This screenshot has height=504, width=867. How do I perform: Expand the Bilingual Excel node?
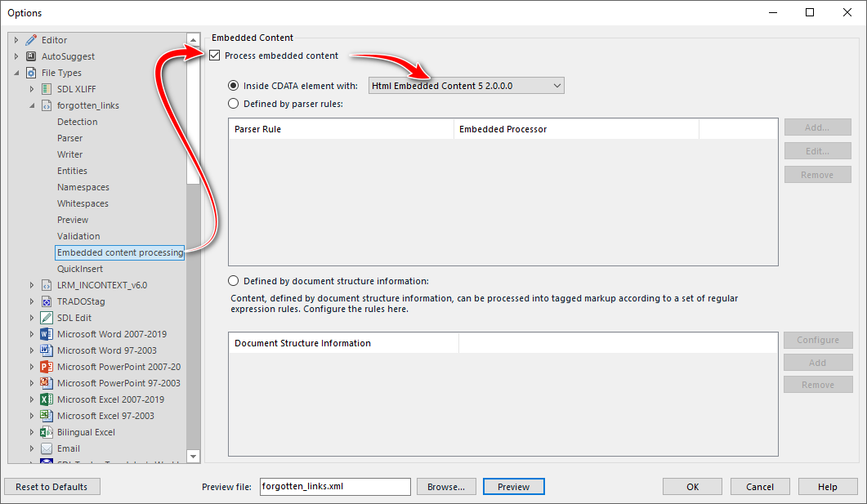tap(32, 432)
